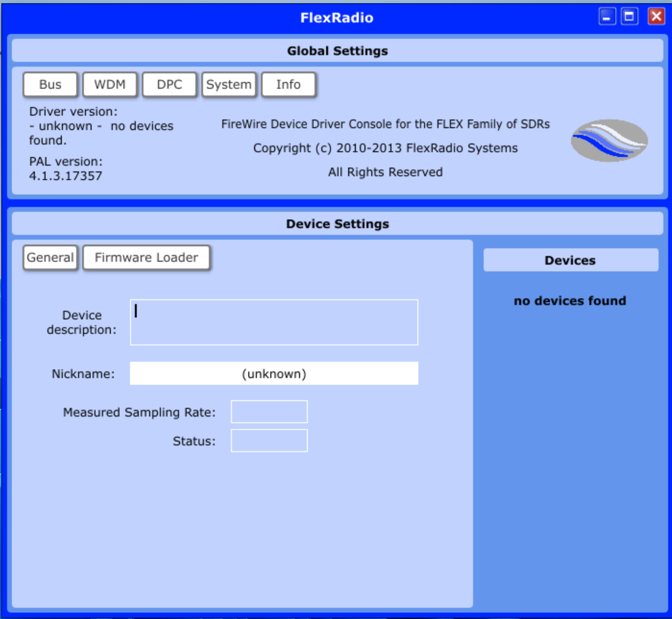Viewport: 672px width, 619px height.
Task: Maximize the FlexRadio window
Action: point(629,17)
